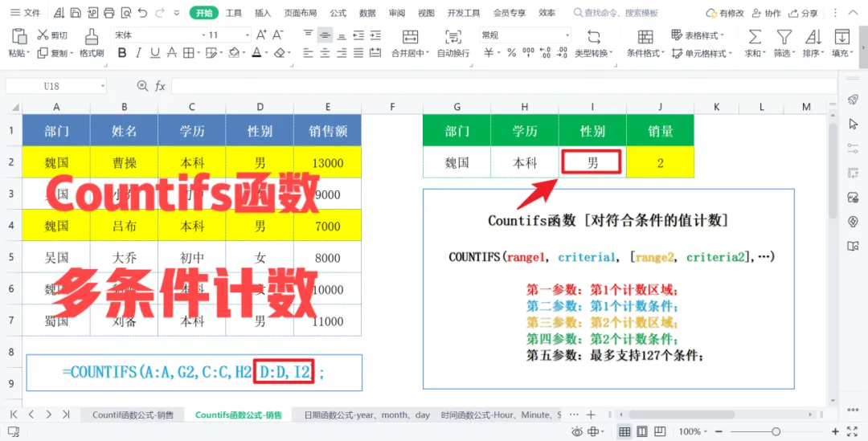Click 单元格样式 cell style button

pyautogui.click(x=702, y=53)
